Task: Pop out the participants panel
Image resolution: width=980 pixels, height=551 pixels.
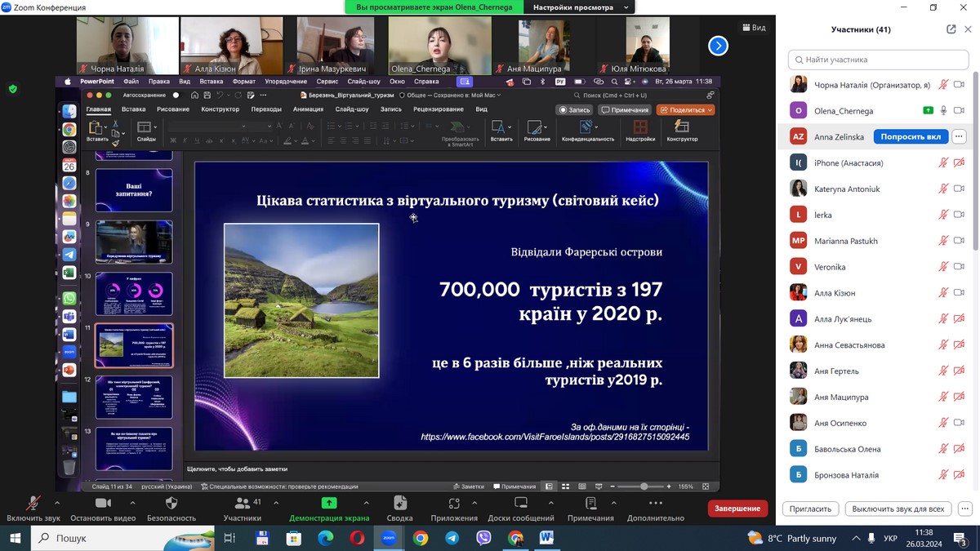Action: 951,29
